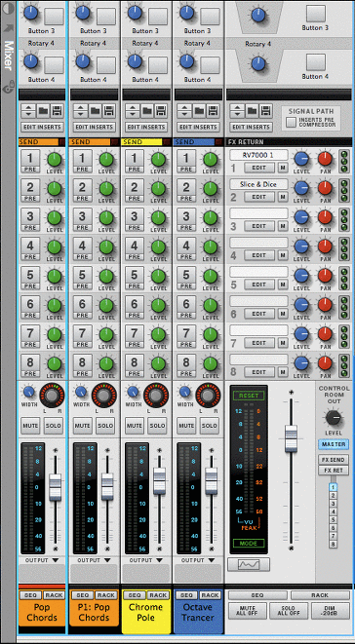Open patch browser folder on Octave Trancer channel
355x644 pixels.
point(199,110)
